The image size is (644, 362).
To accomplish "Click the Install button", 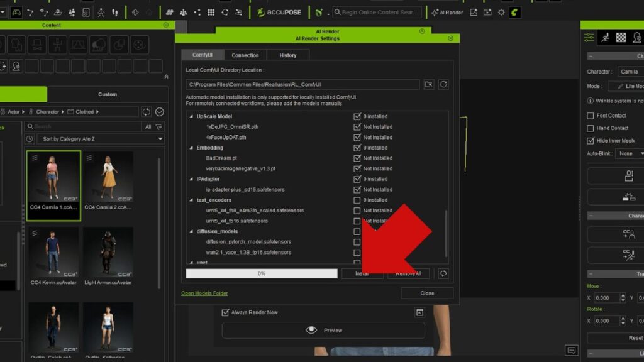I will coord(363,274).
